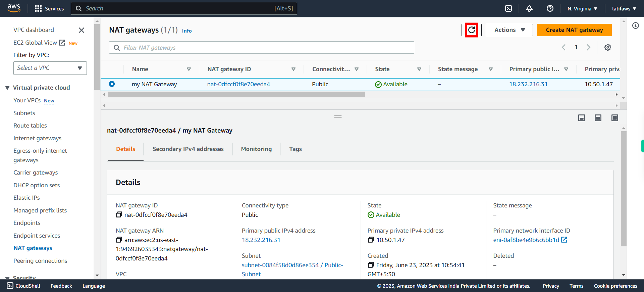Go to previous page of results
The height and width of the screenshot is (292, 644).
[x=563, y=47]
